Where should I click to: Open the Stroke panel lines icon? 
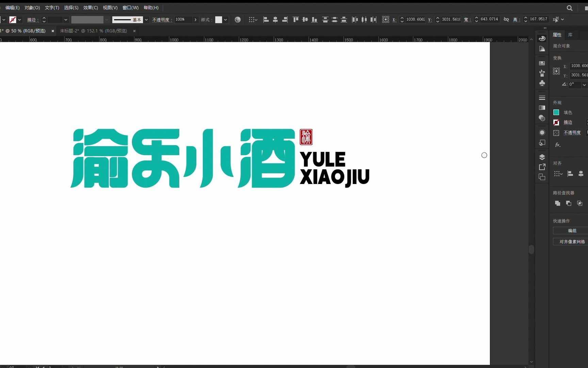542,97
